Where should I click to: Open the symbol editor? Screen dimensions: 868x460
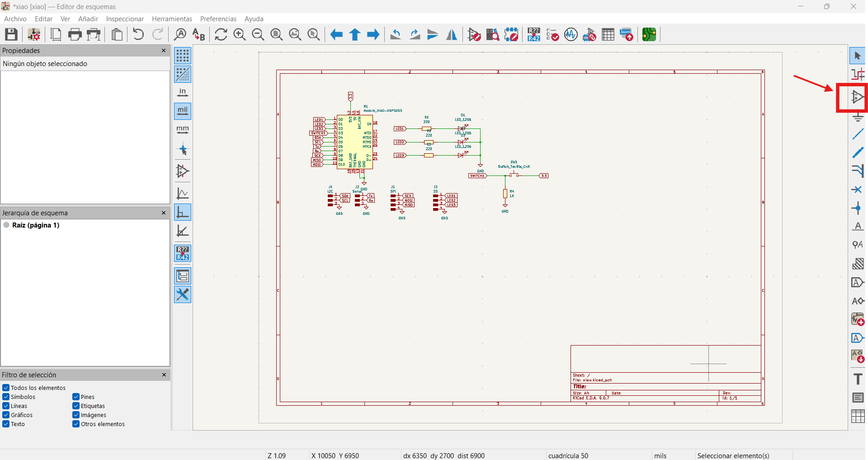[474, 34]
